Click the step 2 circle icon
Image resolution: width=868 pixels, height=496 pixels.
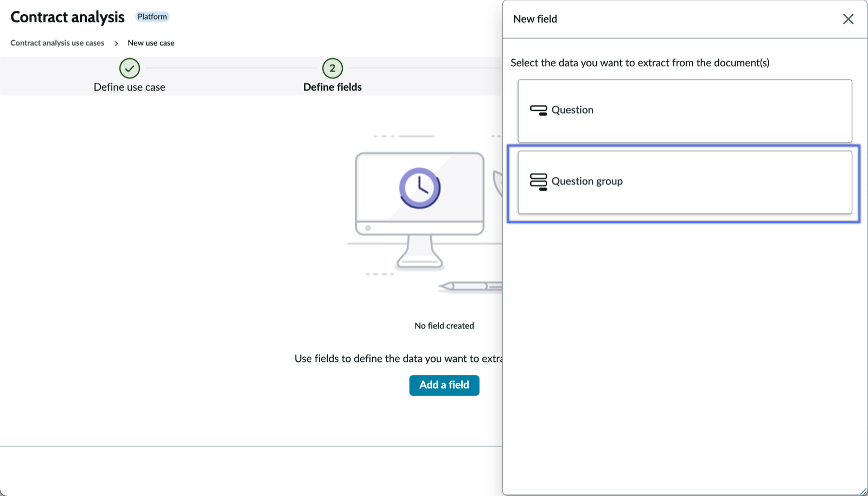(333, 68)
